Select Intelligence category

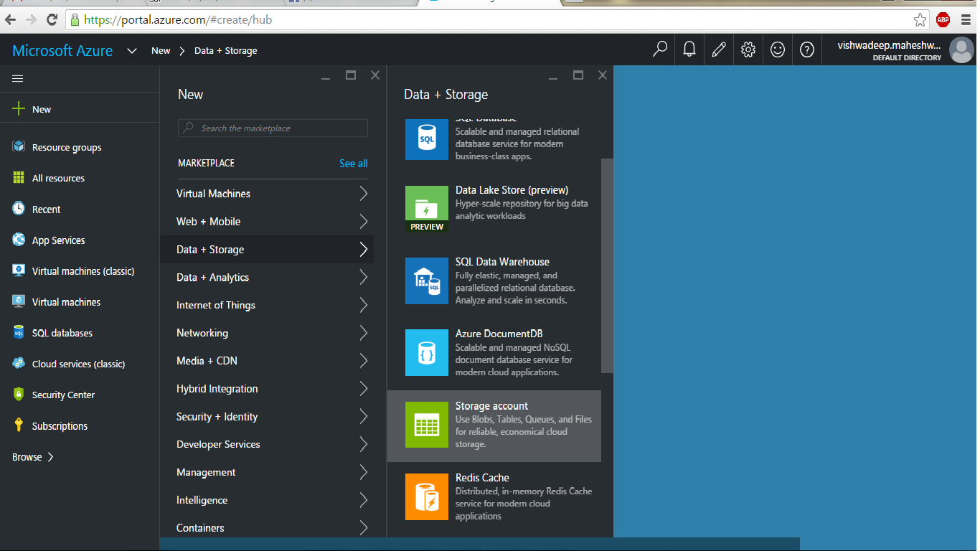point(267,500)
